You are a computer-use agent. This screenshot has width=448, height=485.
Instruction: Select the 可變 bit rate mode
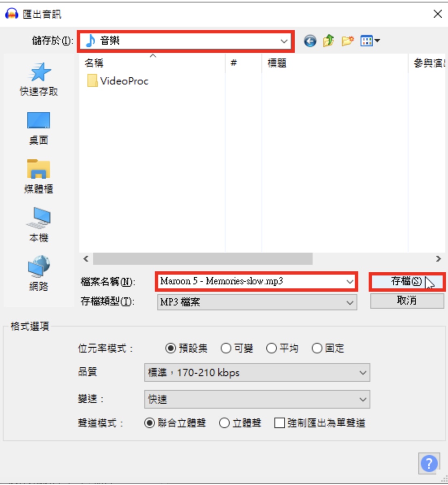[x=237, y=348]
